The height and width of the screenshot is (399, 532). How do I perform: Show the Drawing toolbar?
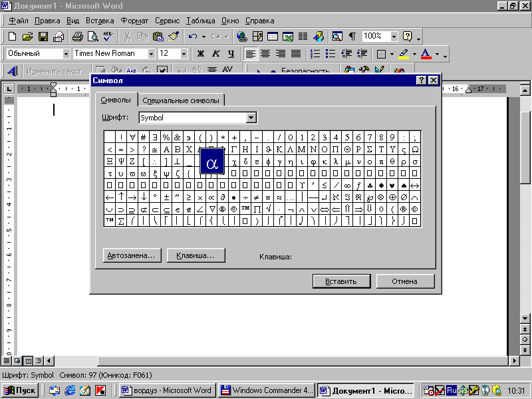point(319,37)
